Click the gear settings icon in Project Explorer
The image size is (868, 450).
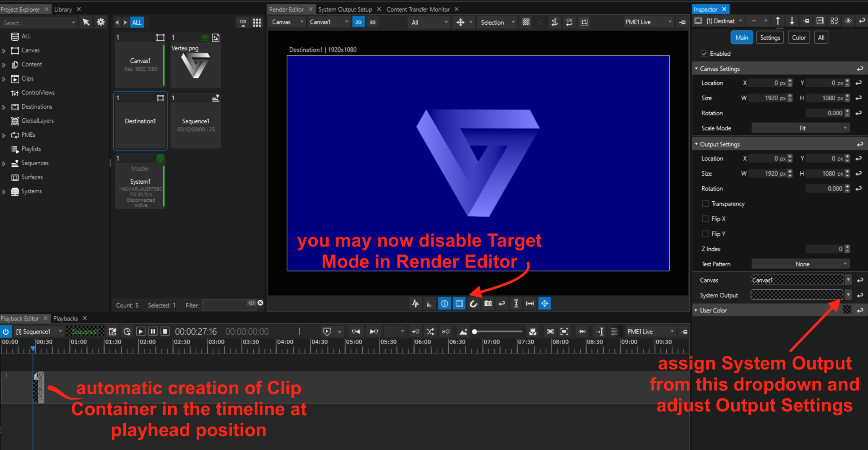101,22
